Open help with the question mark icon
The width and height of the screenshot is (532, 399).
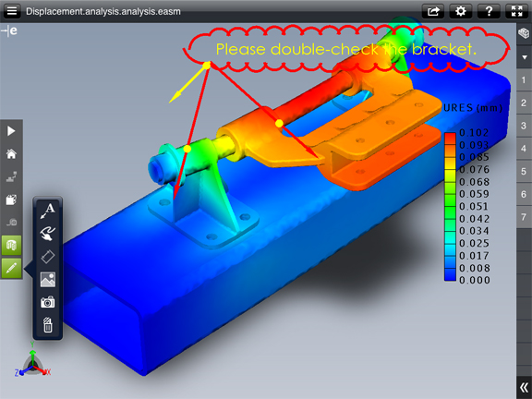(489, 11)
